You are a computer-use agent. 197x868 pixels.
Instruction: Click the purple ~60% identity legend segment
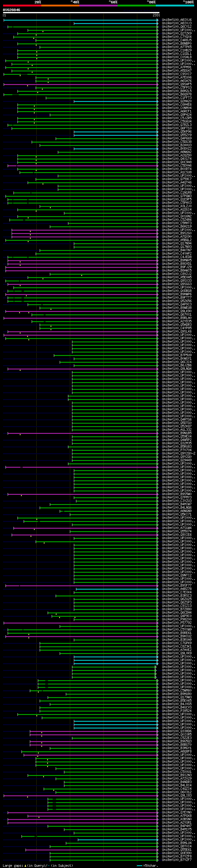[99, 6]
